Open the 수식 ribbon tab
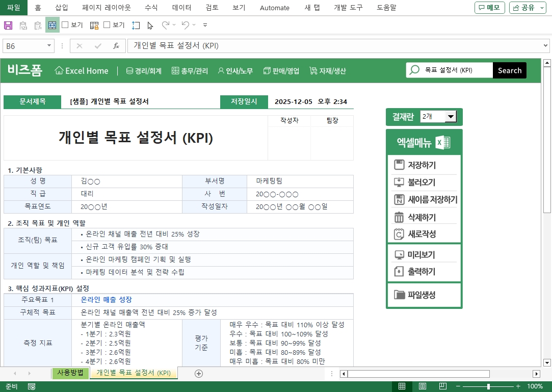Screen dimensions: 552x392 [151, 8]
